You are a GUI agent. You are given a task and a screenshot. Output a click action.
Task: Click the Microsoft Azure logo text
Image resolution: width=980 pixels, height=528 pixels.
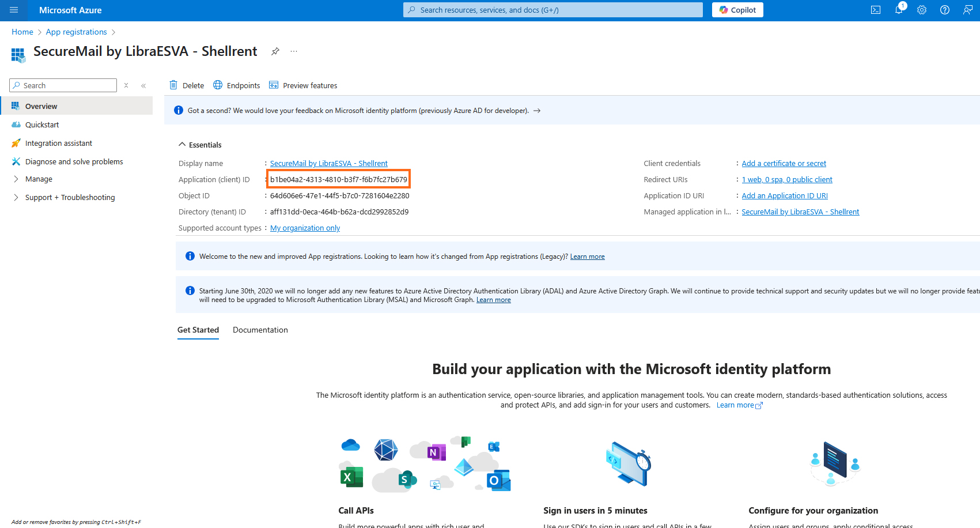70,10
